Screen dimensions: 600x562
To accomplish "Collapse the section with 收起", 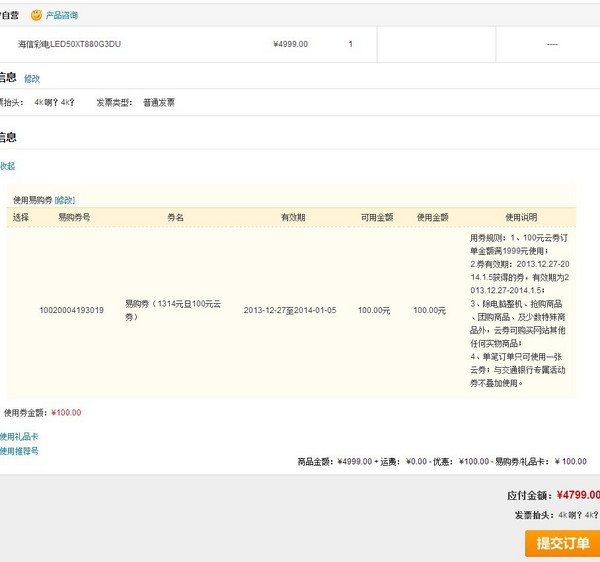I will tap(7, 166).
